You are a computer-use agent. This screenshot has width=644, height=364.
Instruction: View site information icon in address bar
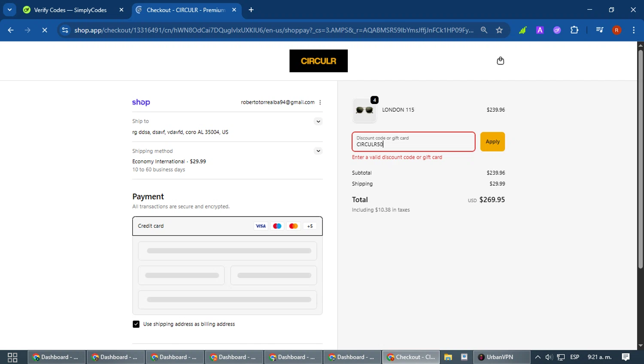[65, 30]
